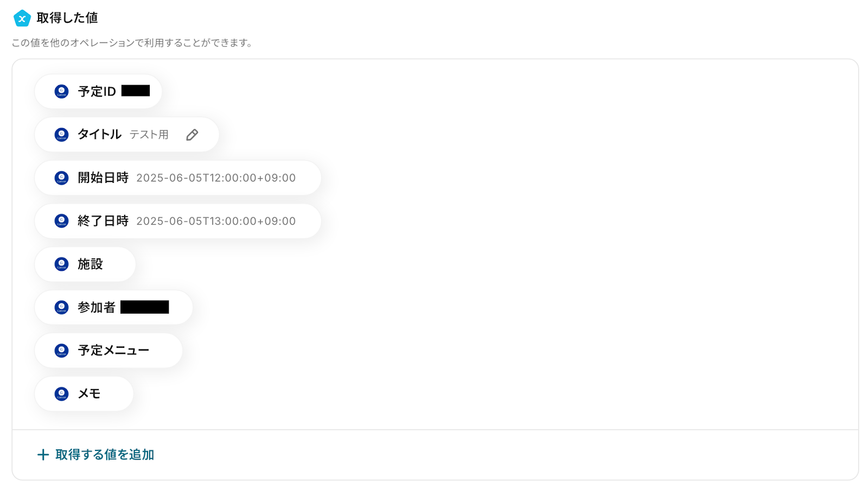This screenshot has width=868, height=489.
Task: Click the Garoon icon on メモ chip
Action: [x=61, y=394]
